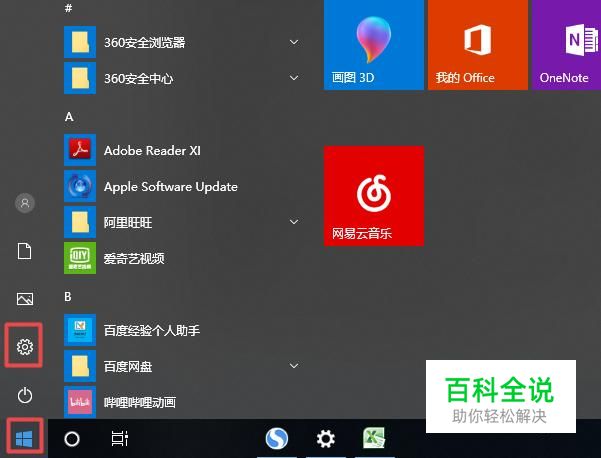This screenshot has height=458, width=601.
Task: Open the OneNote tile
Action: click(567, 45)
